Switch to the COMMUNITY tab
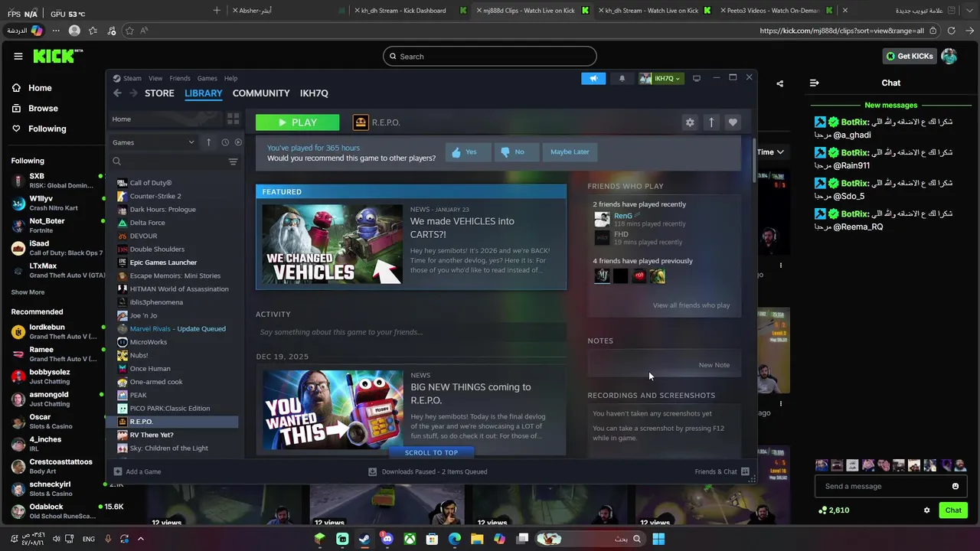 [261, 93]
